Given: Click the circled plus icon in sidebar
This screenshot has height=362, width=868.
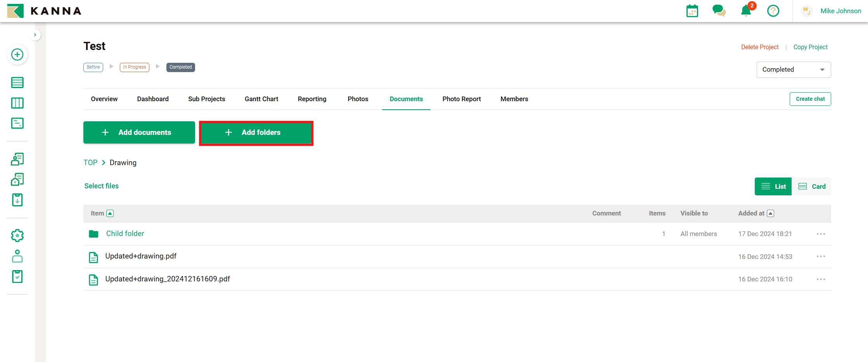Looking at the screenshot, I should pos(17,55).
